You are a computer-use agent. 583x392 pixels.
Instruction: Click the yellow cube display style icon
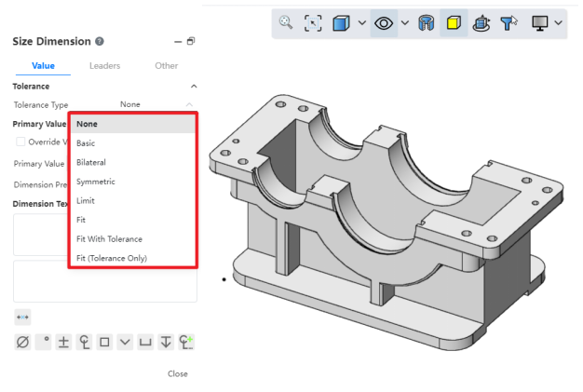[x=454, y=21]
